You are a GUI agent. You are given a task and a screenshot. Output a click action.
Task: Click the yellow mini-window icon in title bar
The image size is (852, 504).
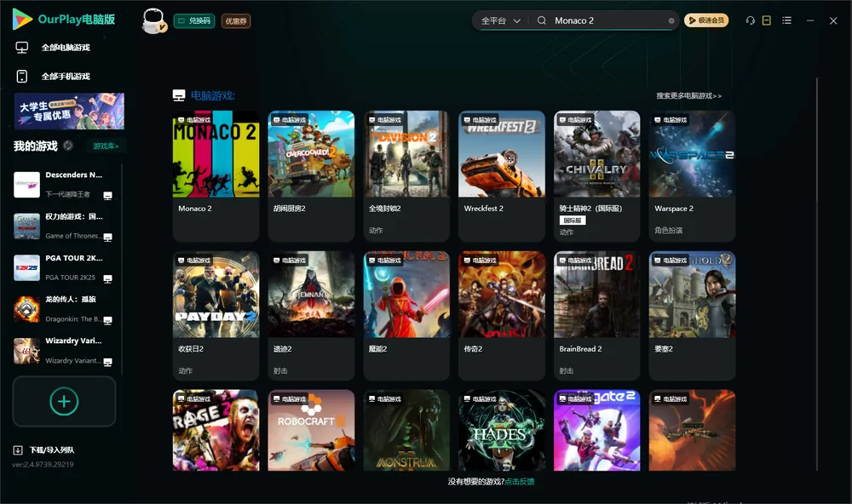pos(767,20)
